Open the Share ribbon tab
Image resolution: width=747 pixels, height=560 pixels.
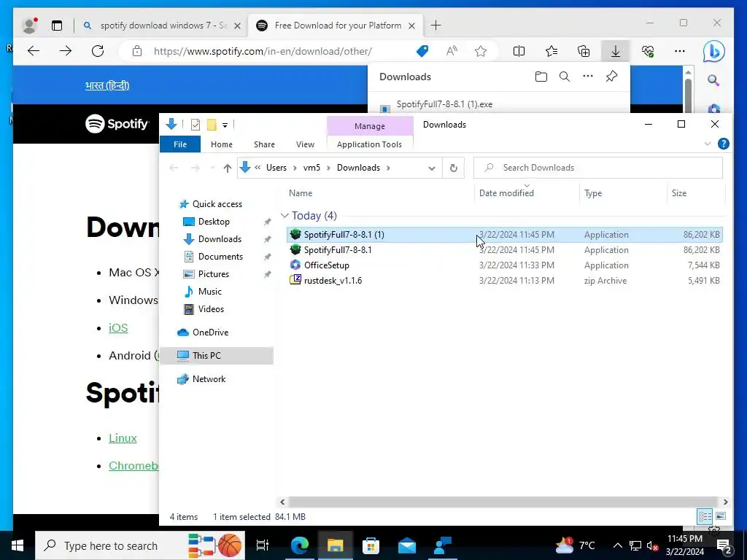tap(264, 144)
